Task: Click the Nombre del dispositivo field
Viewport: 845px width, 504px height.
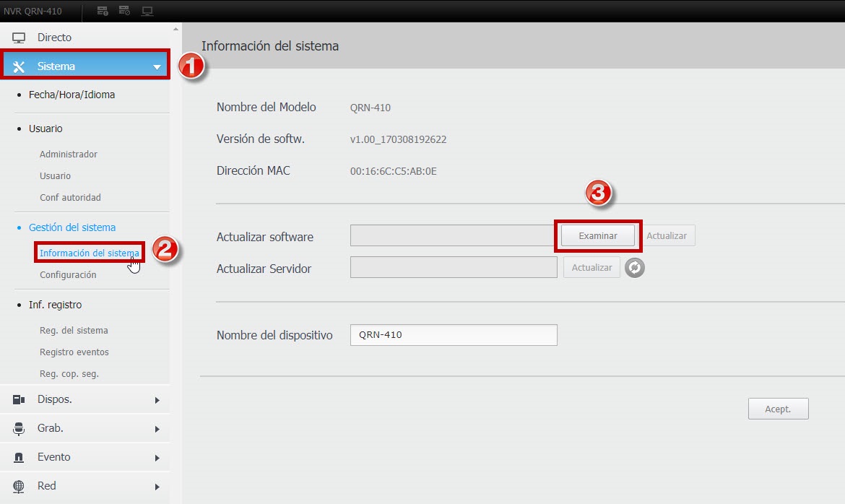Action: [454, 335]
